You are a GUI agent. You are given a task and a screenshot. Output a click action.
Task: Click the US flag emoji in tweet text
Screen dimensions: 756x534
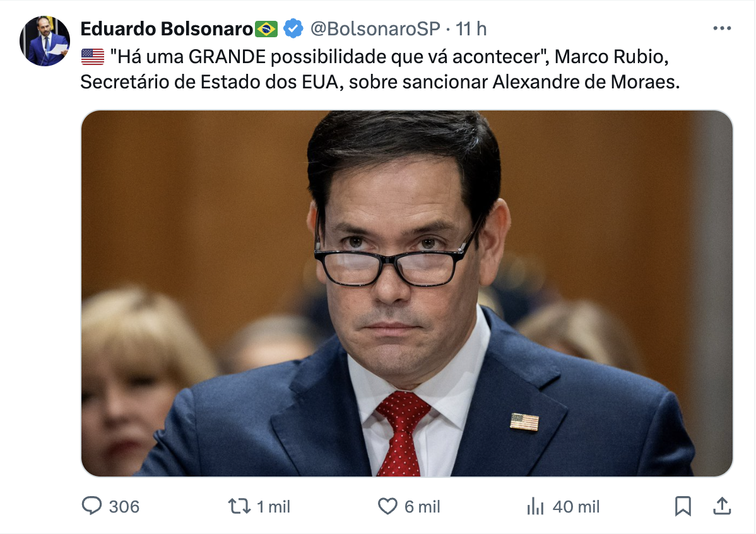[93, 57]
